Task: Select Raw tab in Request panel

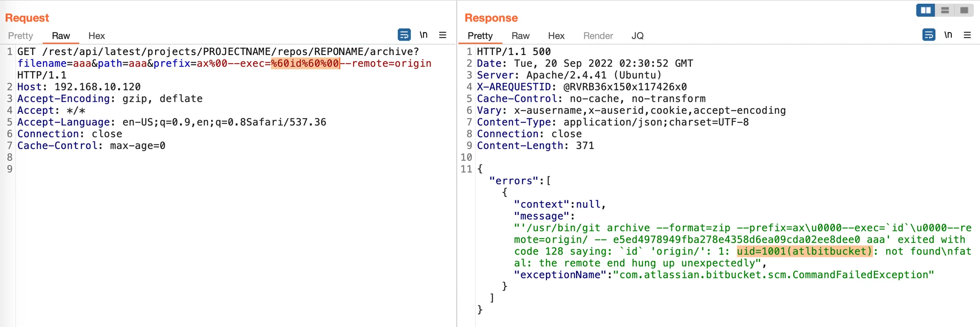Action: pyautogui.click(x=61, y=36)
